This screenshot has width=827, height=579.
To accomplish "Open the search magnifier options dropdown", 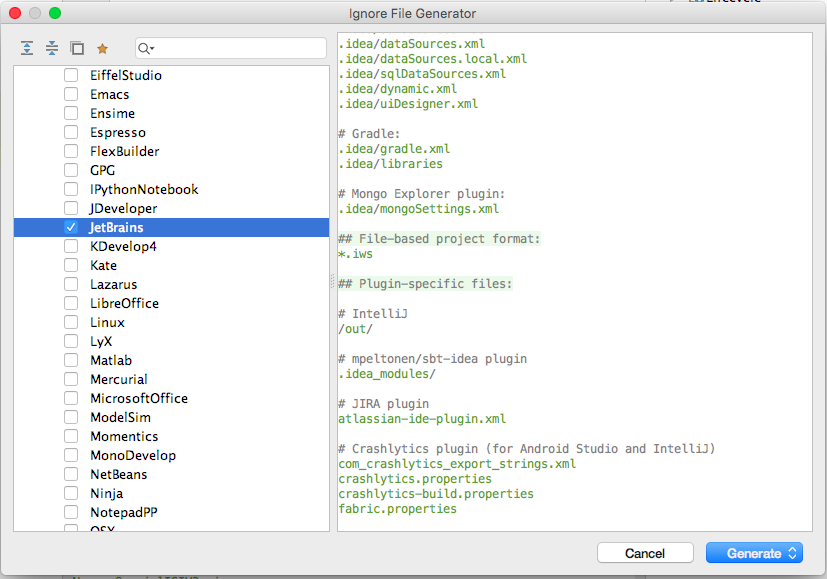I will [x=146, y=48].
